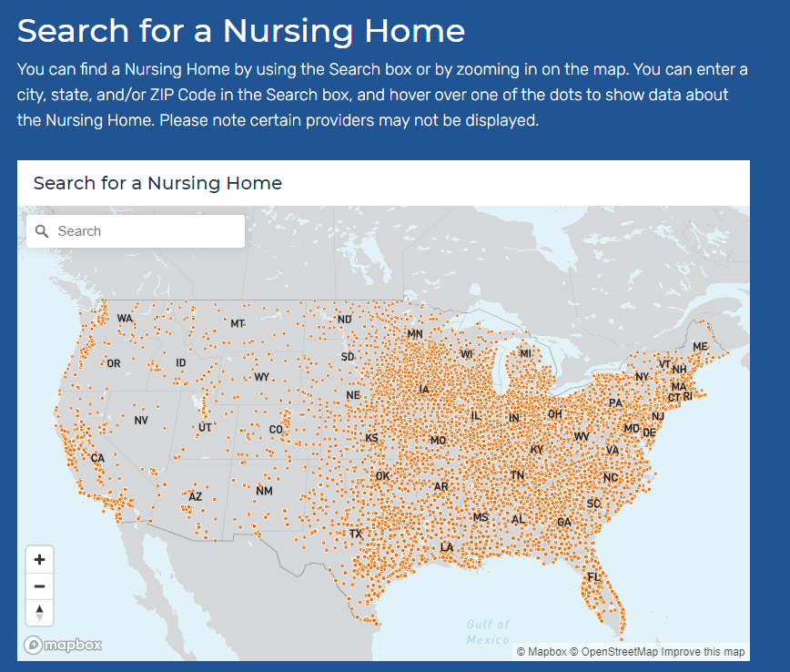The width and height of the screenshot is (790, 672).
Task: Zoom out with the minus button
Action: pyautogui.click(x=39, y=586)
